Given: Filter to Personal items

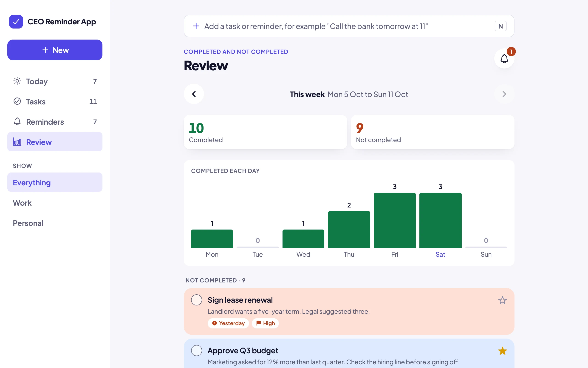Looking at the screenshot, I should coord(55,223).
